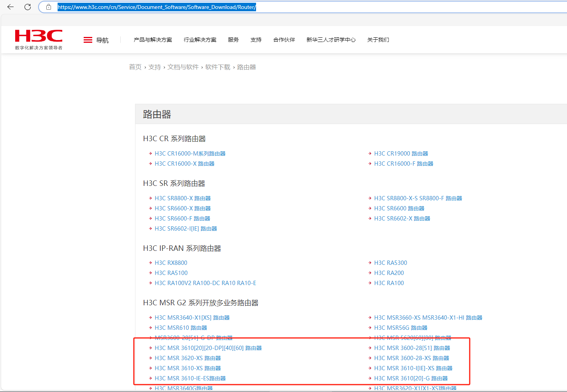Open H3C MSR 3600-28[51] 路由器 link

(412, 348)
